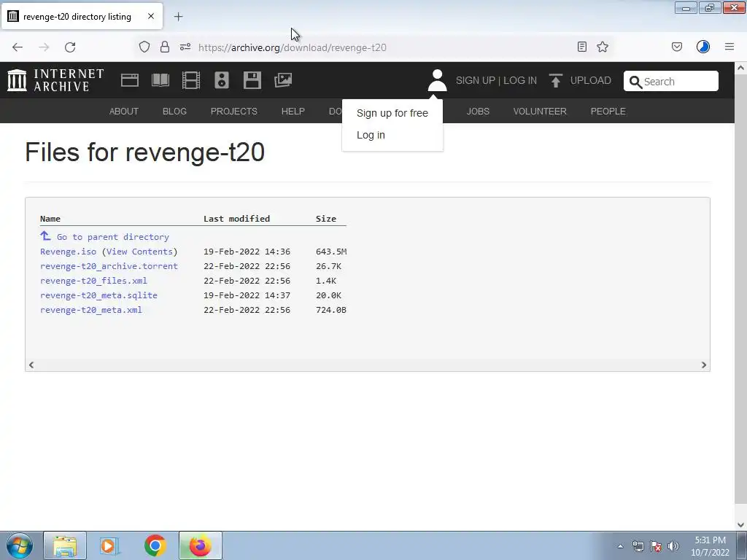
Task: Open the HELP menu item
Action: coord(293,111)
